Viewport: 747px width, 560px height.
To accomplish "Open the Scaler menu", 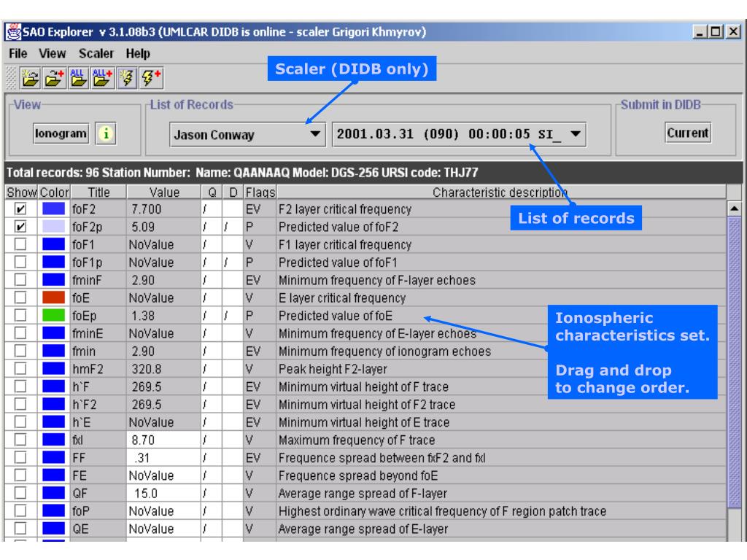I will pos(96,54).
